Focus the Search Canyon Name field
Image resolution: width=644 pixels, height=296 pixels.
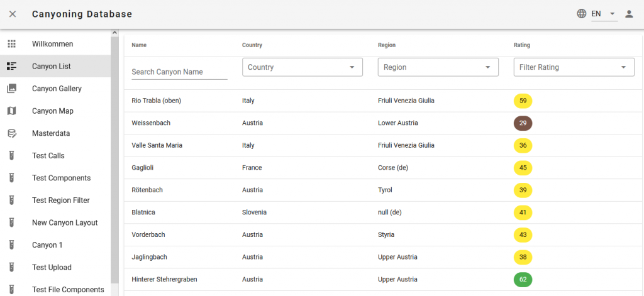(x=179, y=72)
